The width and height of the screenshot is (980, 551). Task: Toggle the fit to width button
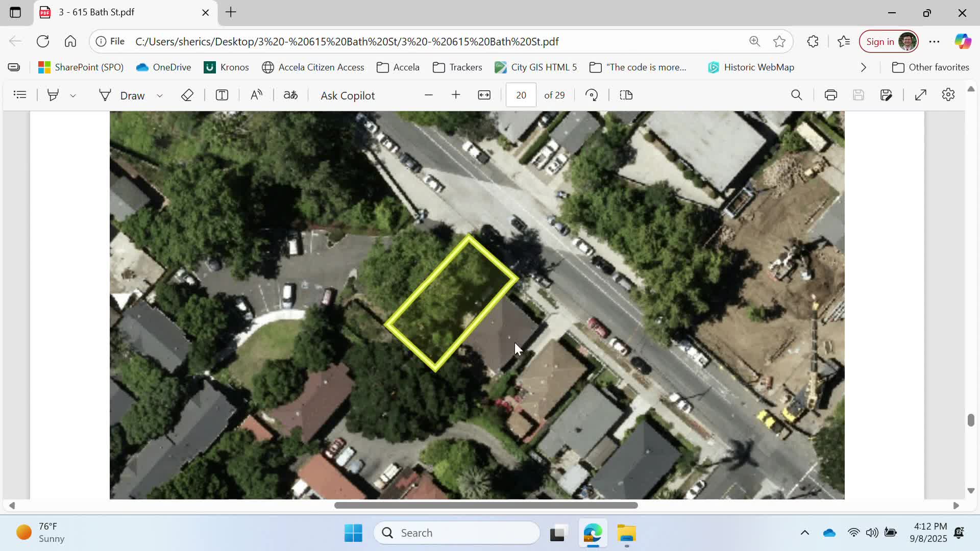pyautogui.click(x=484, y=95)
